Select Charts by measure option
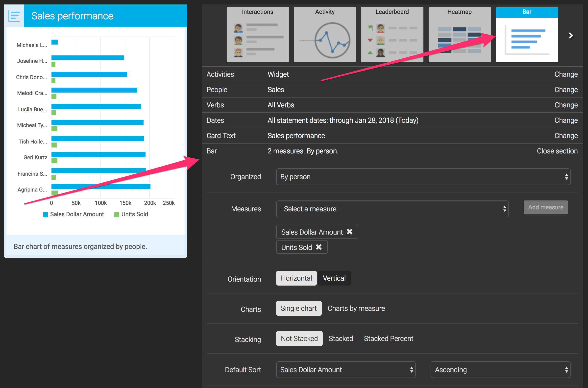The image size is (588, 388). 356,308
